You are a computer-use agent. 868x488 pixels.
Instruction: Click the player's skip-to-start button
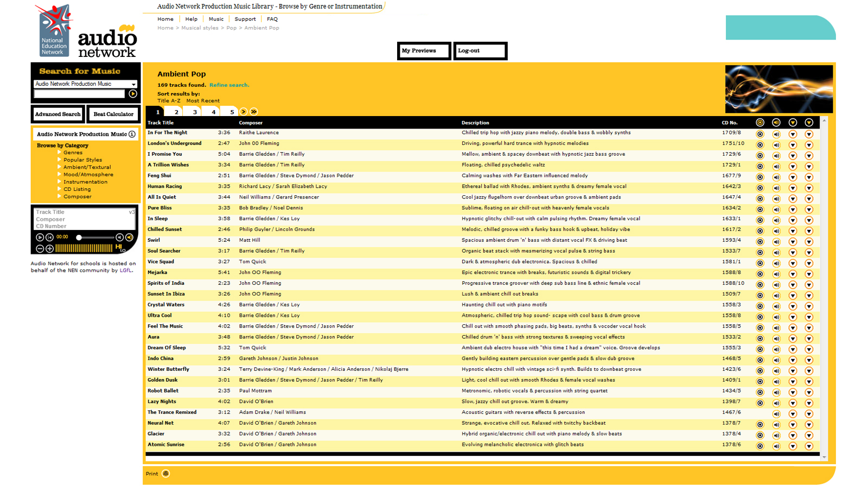point(49,237)
